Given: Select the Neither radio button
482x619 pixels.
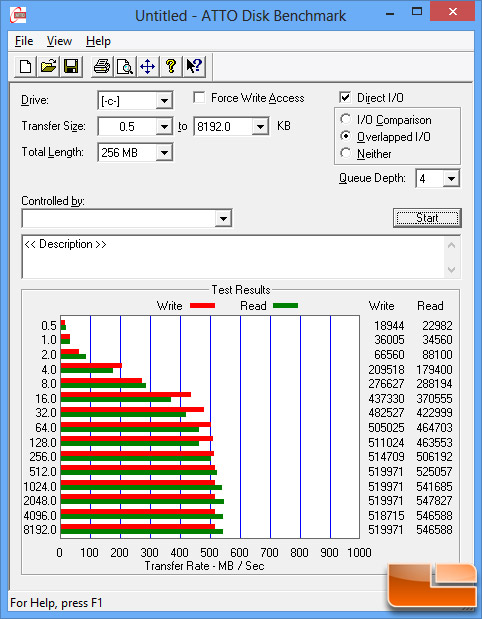Looking at the screenshot, I should (345, 153).
